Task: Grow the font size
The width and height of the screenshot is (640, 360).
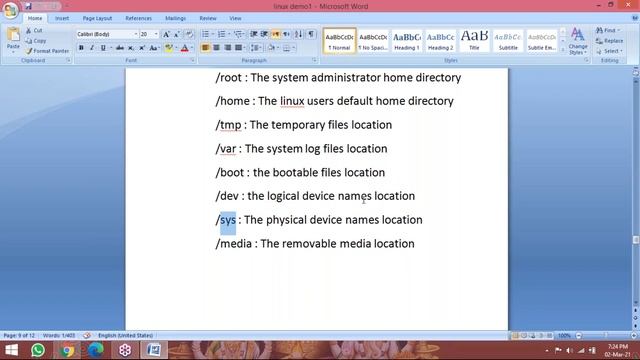Action: tap(166, 34)
